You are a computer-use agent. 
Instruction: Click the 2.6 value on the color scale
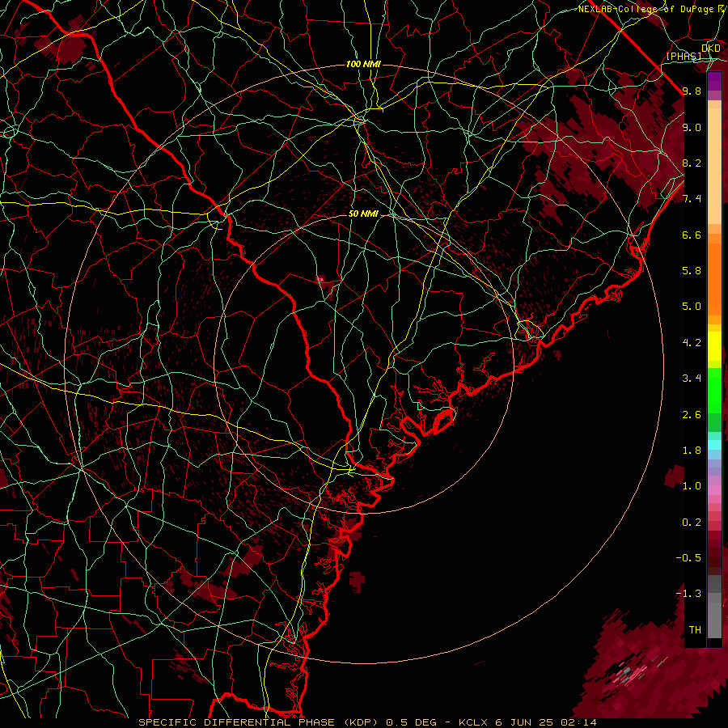(x=692, y=415)
